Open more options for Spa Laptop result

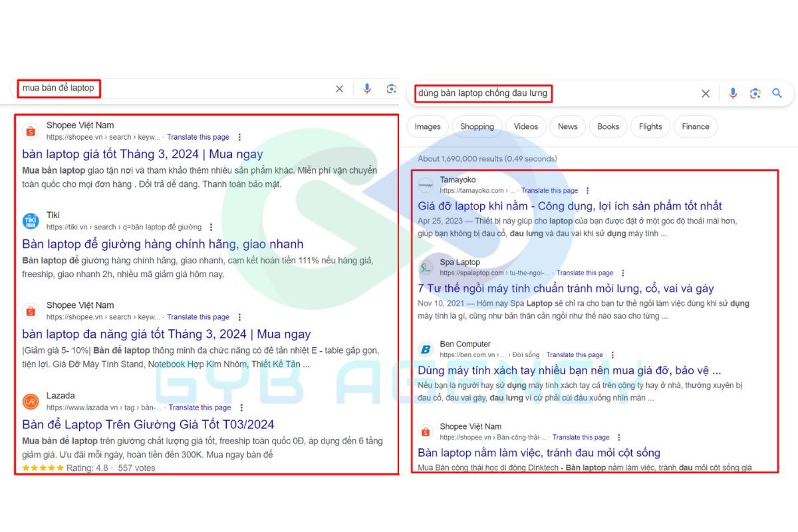click(623, 273)
